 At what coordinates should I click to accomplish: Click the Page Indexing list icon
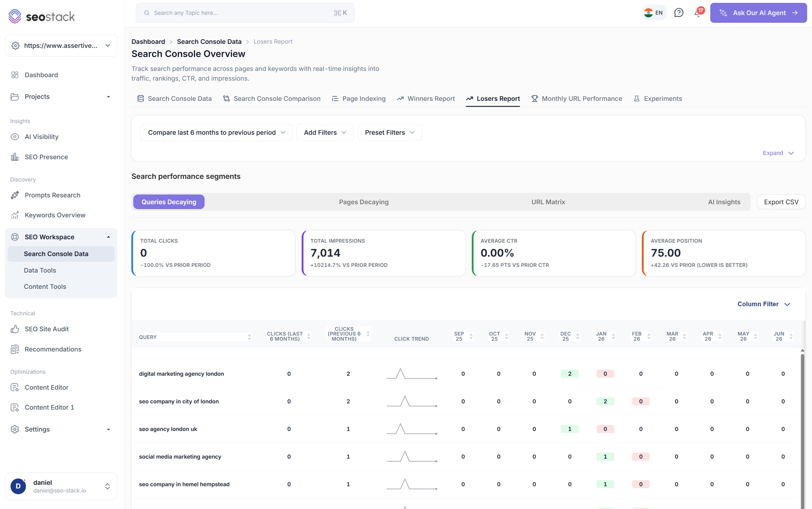335,99
